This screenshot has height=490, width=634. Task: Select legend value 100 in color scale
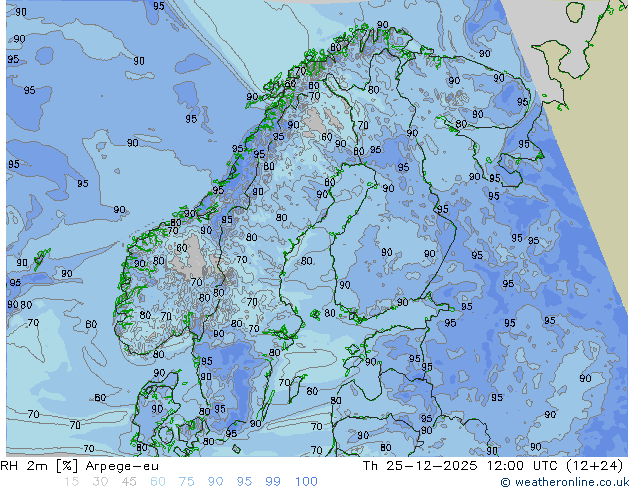306,482
